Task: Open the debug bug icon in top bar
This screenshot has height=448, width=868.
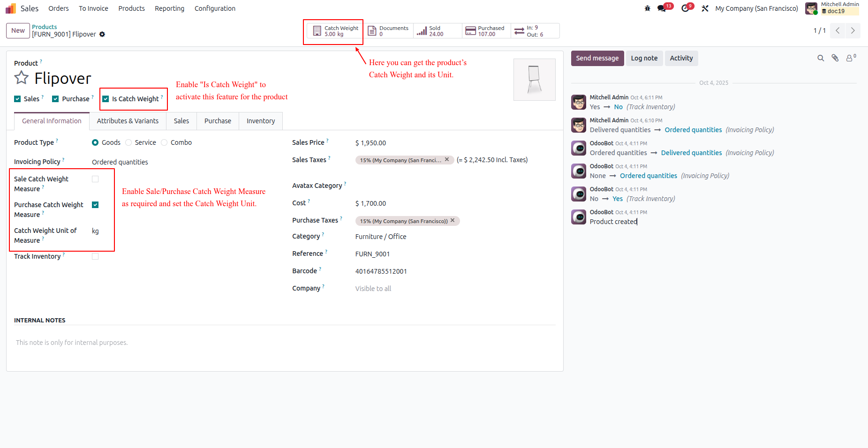Action: [x=648, y=8]
